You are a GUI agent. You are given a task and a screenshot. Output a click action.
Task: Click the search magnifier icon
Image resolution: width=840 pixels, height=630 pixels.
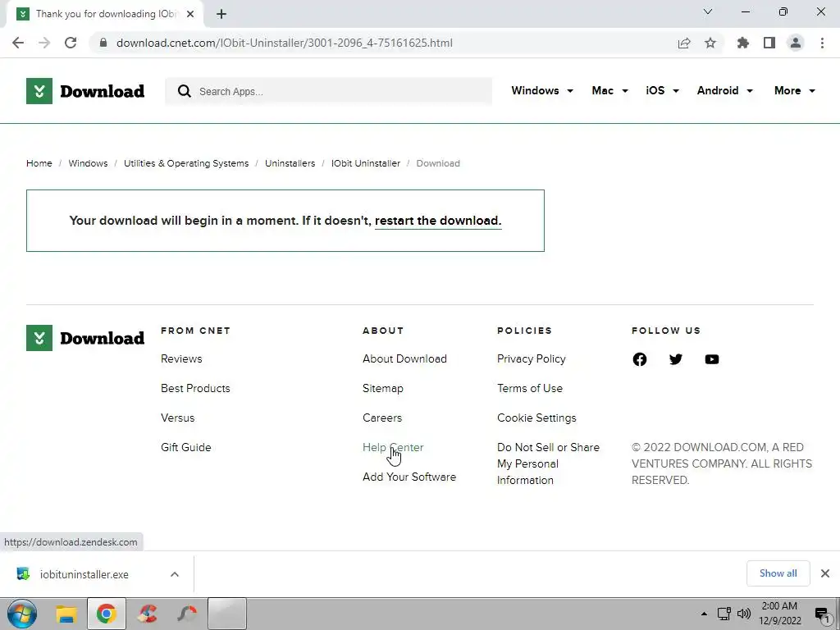pyautogui.click(x=185, y=91)
